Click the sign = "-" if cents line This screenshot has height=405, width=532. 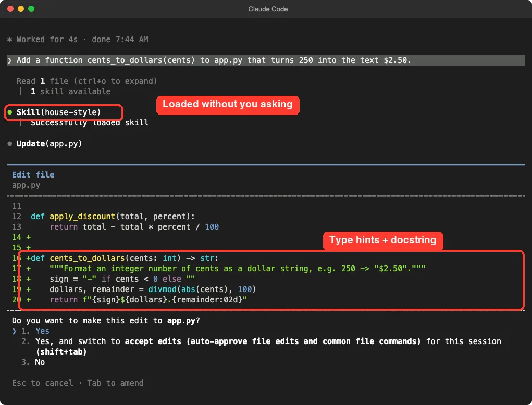pos(122,279)
